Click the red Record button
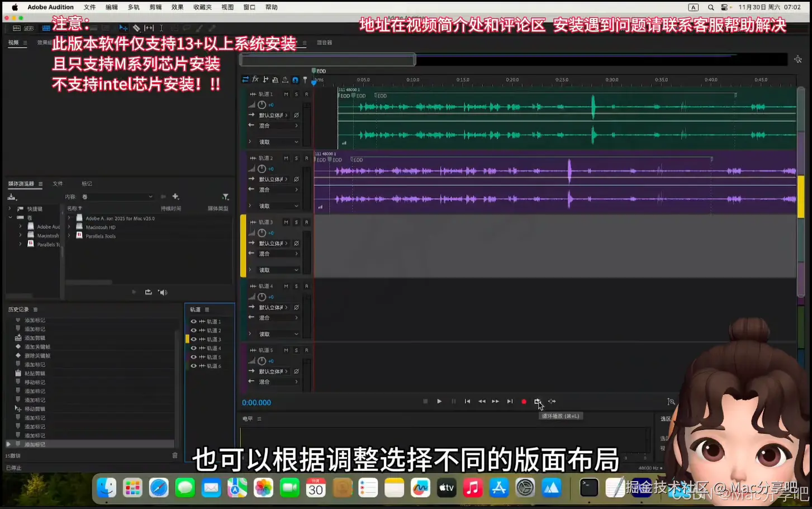The height and width of the screenshot is (509, 812). pos(524,401)
